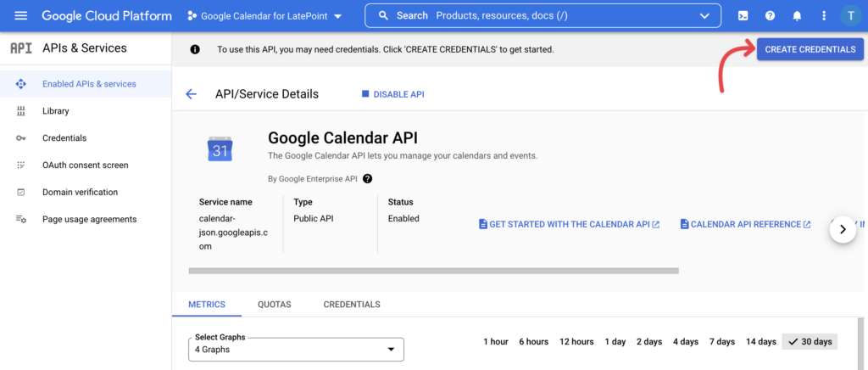Click the Search products, resources, docs field

[x=542, y=15]
